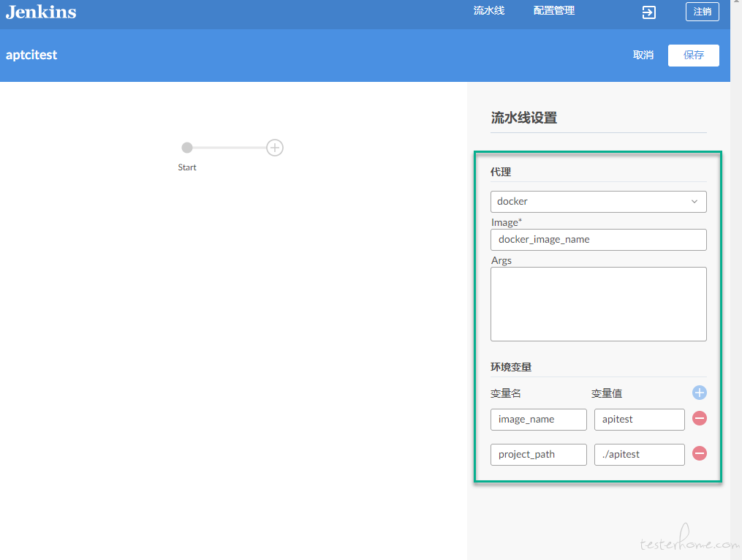Click the aptcitest pipeline title
Screen dimensions: 742x560
coord(31,55)
